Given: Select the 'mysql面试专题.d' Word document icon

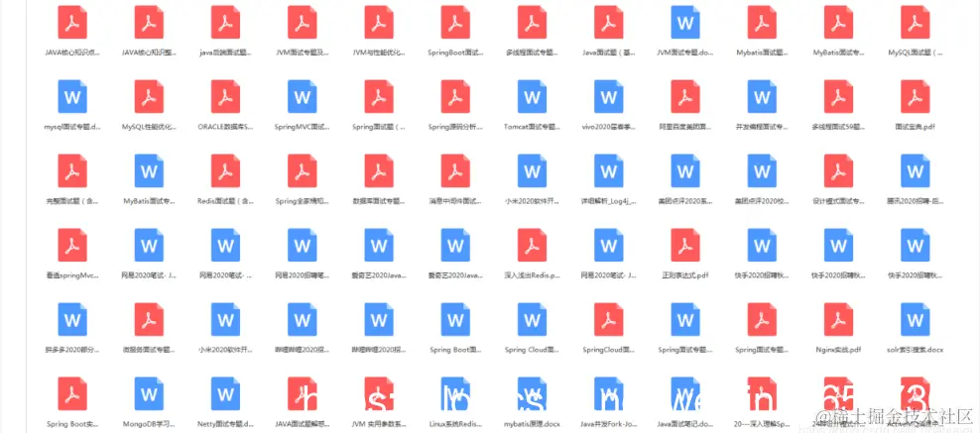Looking at the screenshot, I should tap(72, 96).
